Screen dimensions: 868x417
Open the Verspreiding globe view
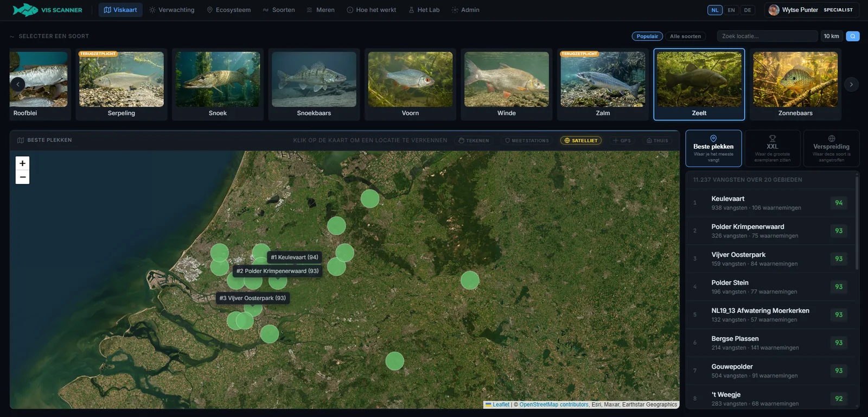tap(831, 148)
